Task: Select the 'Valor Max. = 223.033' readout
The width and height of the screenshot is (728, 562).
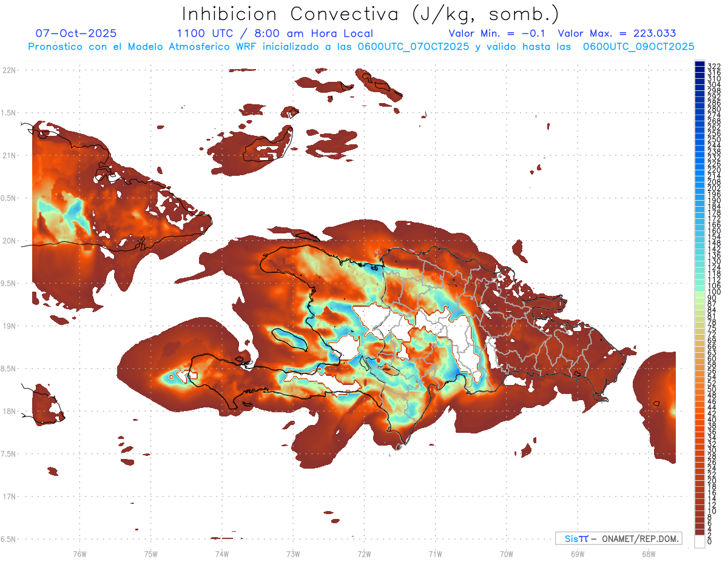Action: tap(617, 33)
